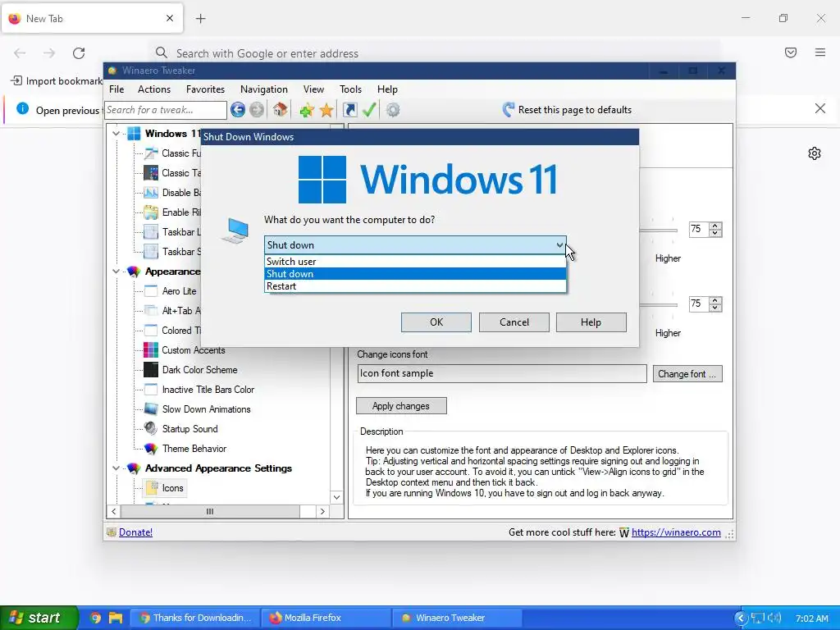The width and height of the screenshot is (840, 630).
Task: Collapse Advanced Appearance Settings node
Action: [x=116, y=468]
